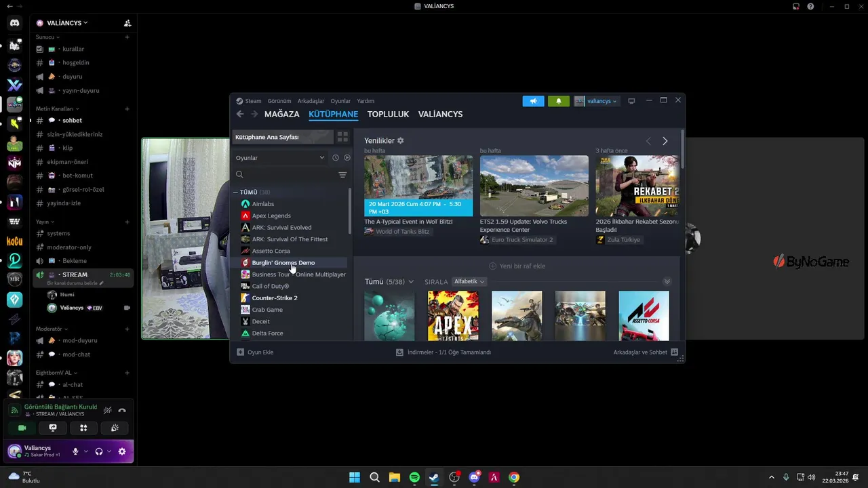Mute Discord microphone

75,451
